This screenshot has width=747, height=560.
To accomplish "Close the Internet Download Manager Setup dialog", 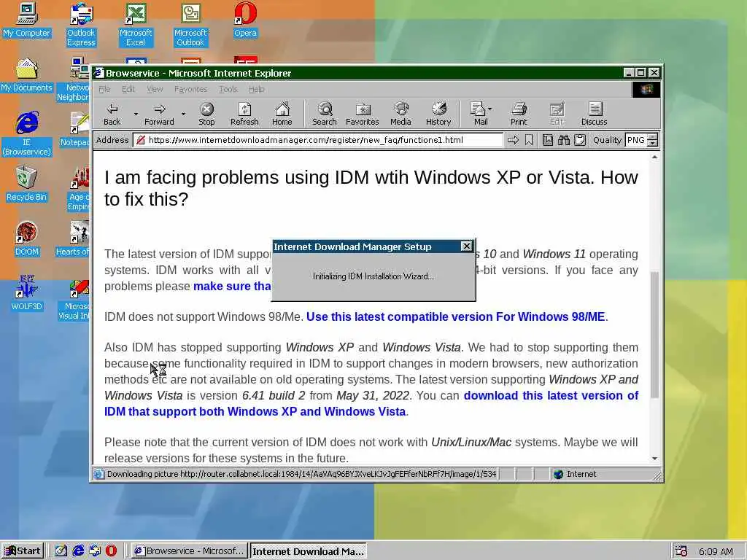I will (x=466, y=246).
